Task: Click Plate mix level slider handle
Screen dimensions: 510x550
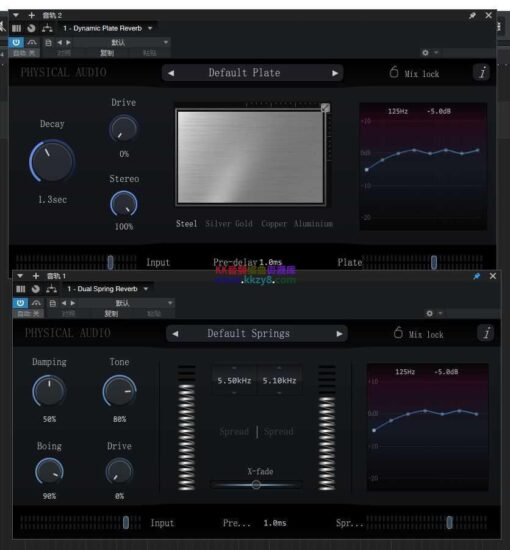Action: tap(434, 262)
